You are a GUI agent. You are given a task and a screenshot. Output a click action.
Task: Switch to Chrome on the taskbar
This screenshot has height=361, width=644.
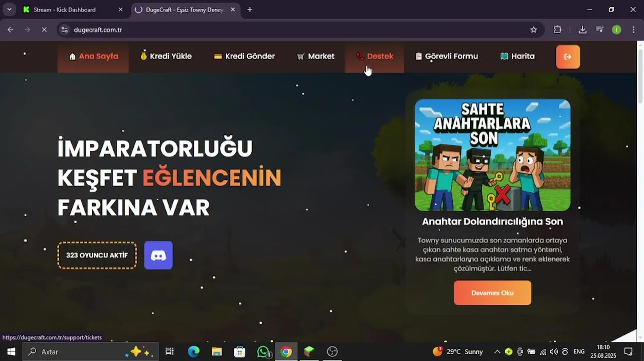pyautogui.click(x=286, y=352)
